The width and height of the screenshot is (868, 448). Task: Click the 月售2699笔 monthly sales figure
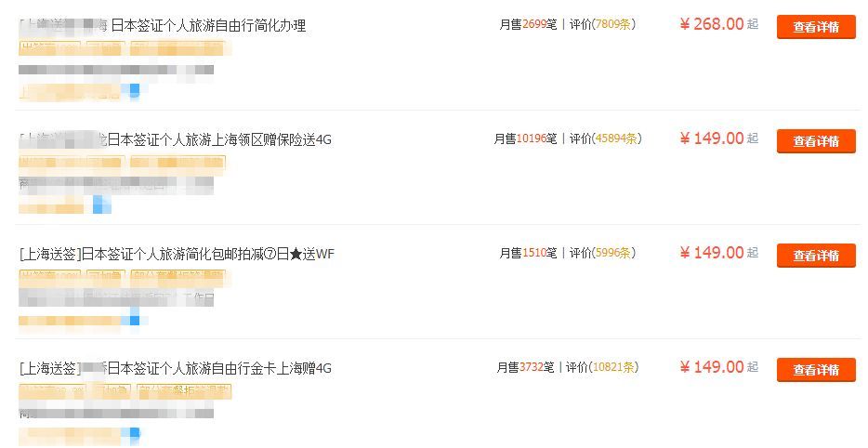click(528, 24)
